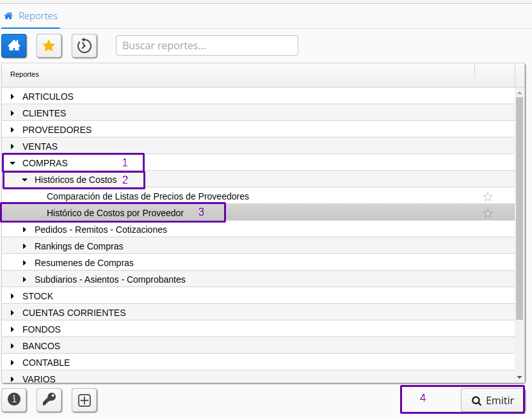Expand Subdiarios - Asientos - Comprobantes arrow
Image resolution: width=532 pixels, height=417 pixels.
tap(24, 279)
